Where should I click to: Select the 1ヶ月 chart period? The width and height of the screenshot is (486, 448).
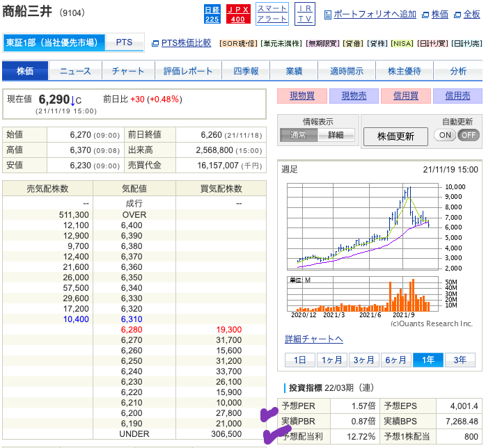pyautogui.click(x=331, y=360)
